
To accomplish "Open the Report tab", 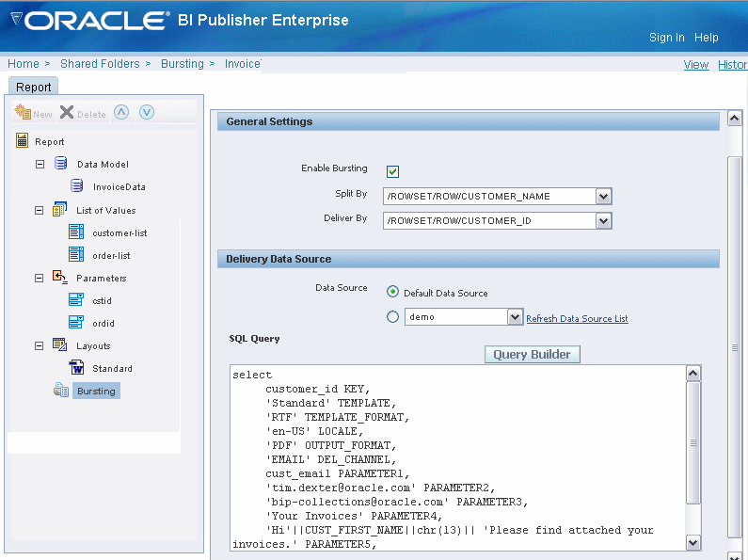I will pos(33,87).
